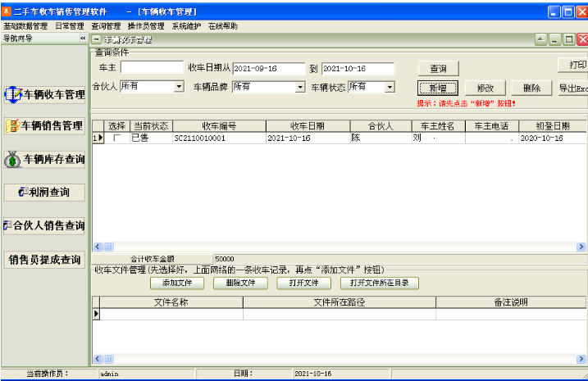Open the 查询管理 menu

(x=106, y=26)
